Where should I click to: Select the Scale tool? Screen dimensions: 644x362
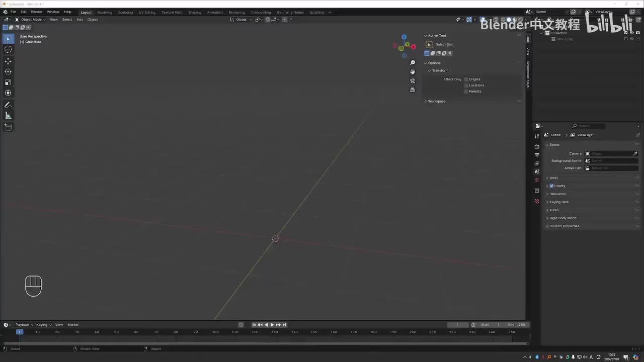click(x=8, y=82)
